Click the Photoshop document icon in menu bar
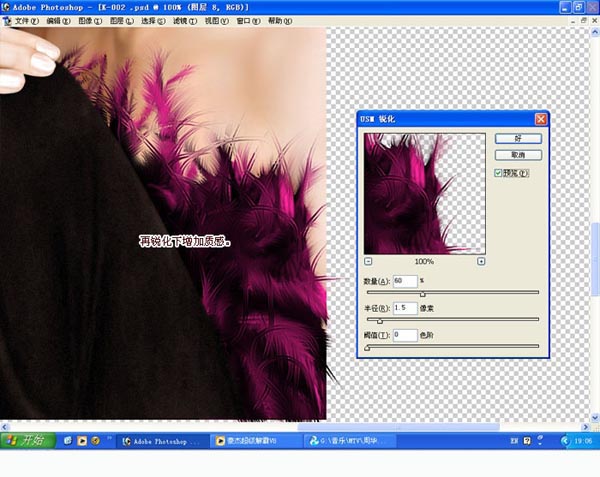This screenshot has width=600, height=477. pos(7,21)
